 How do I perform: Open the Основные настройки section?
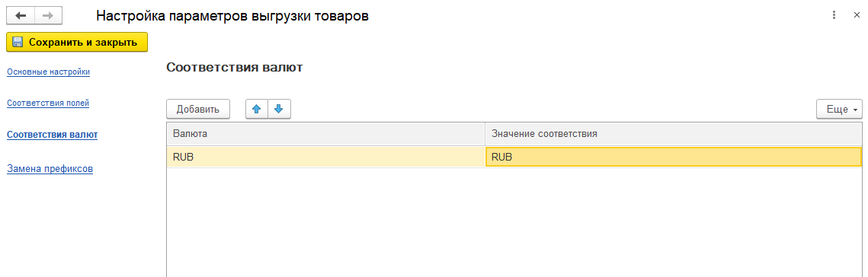[x=49, y=72]
